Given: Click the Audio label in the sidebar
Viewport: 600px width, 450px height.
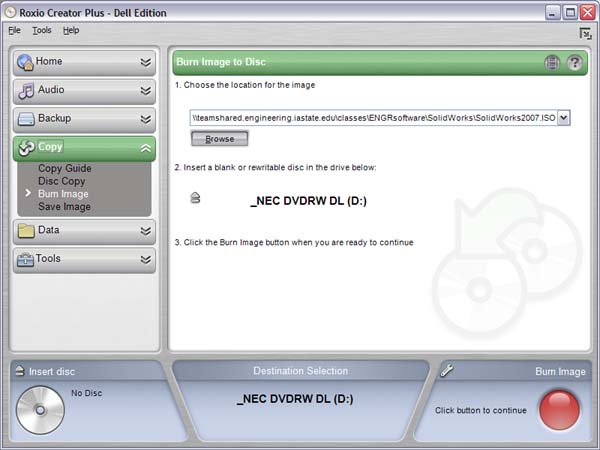Looking at the screenshot, I should click(51, 90).
